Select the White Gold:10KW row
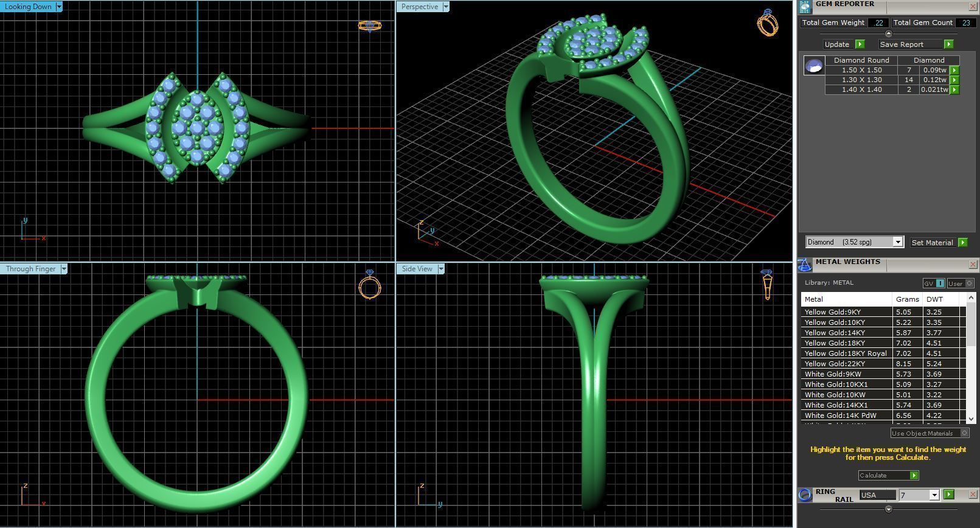 (x=883, y=395)
